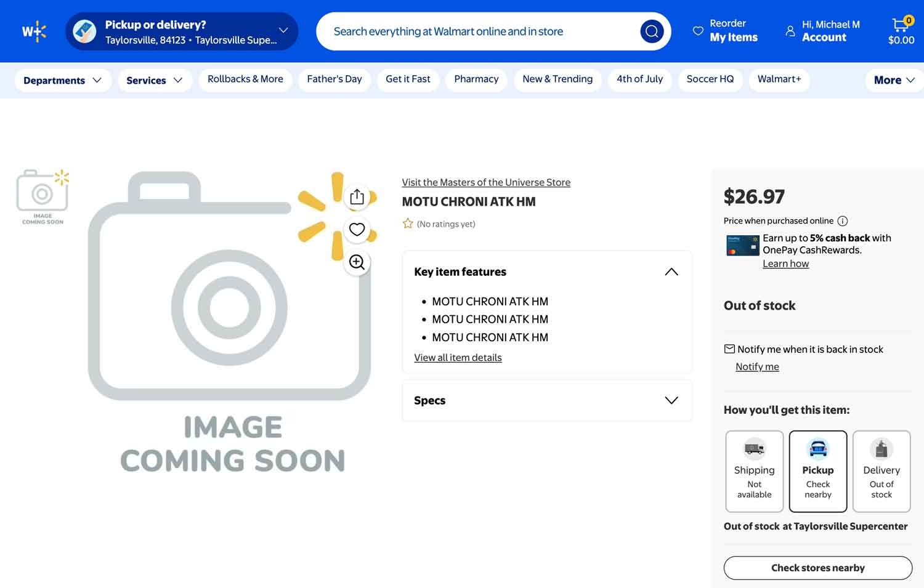This screenshot has height=588, width=924.
Task: Open the price info icon
Action: tap(843, 221)
